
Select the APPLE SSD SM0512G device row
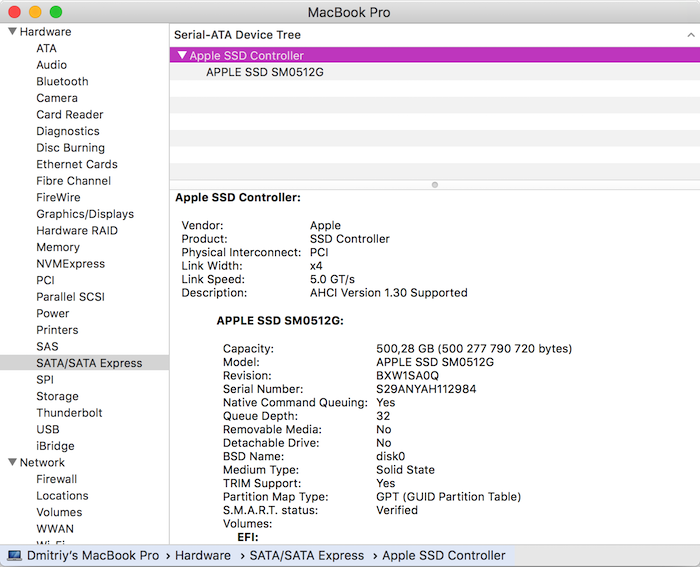point(435,72)
